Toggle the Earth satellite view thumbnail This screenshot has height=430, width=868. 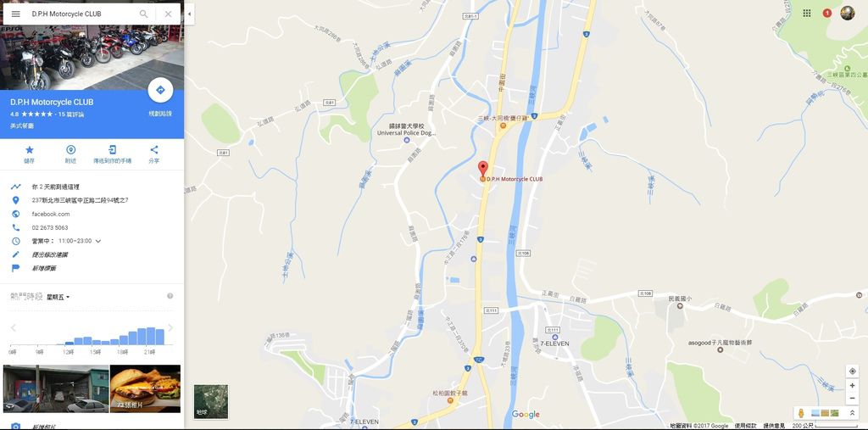(211, 402)
